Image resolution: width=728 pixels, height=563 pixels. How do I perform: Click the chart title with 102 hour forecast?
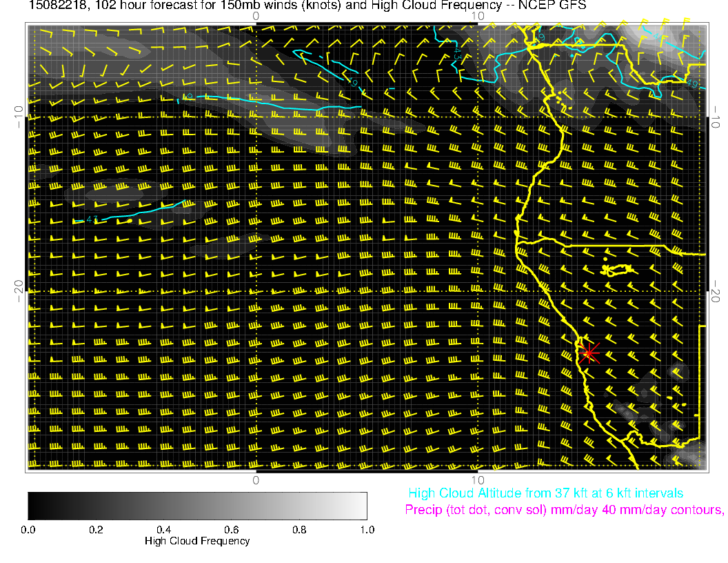(x=297, y=6)
